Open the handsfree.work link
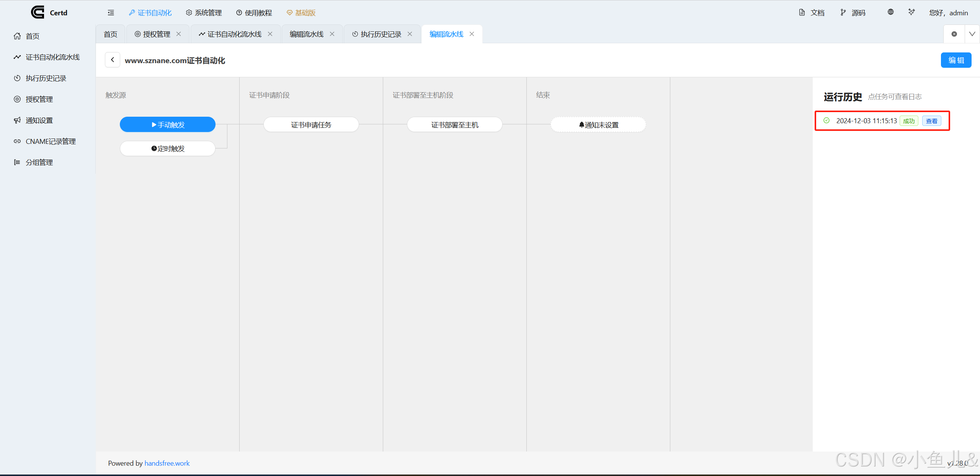980x476 pixels. 167,463
